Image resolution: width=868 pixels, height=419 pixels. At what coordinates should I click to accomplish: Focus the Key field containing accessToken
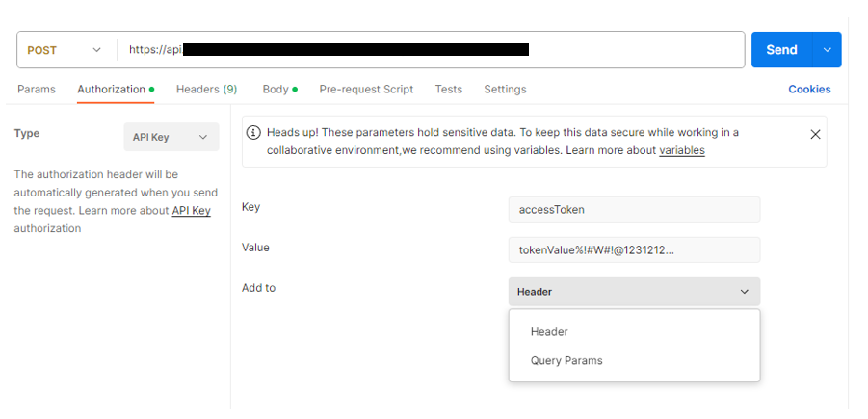click(x=635, y=210)
